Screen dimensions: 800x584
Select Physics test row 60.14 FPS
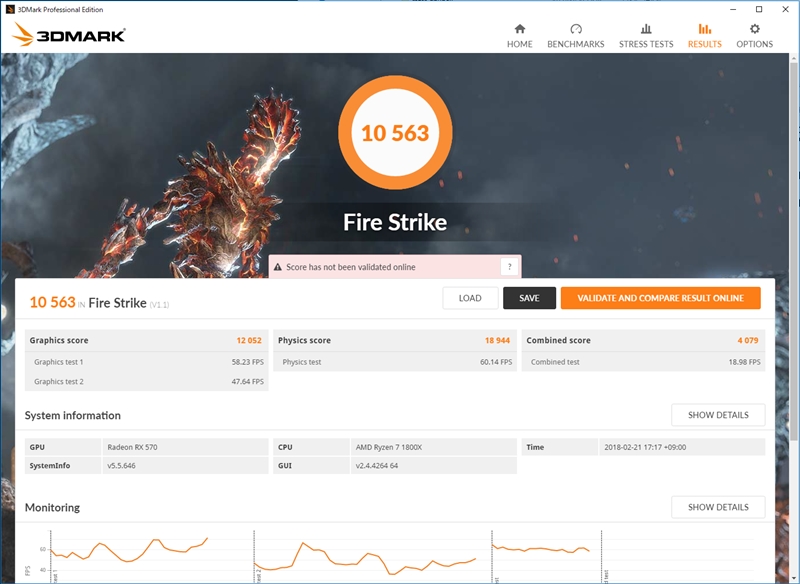395,362
